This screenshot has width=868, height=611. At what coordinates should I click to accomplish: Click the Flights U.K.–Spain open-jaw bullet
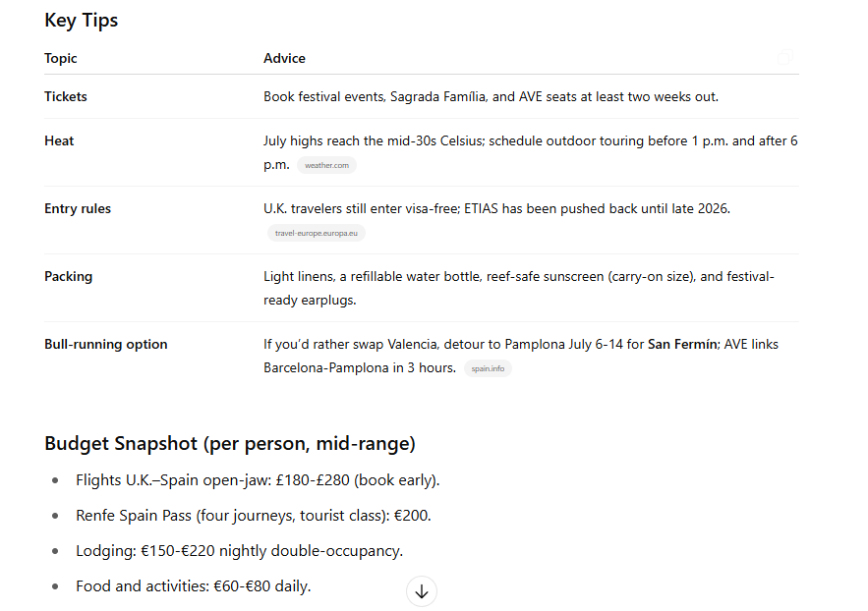point(258,480)
